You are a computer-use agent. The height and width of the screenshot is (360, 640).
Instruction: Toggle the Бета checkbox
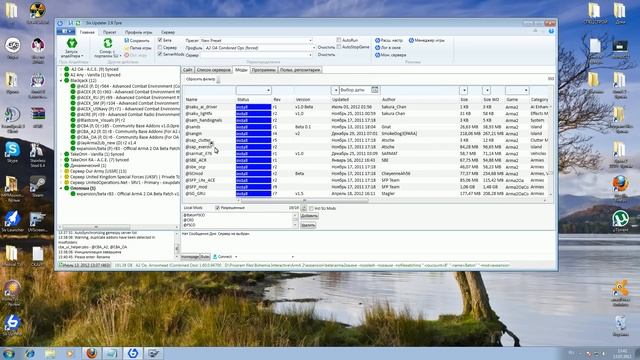[x=160, y=40]
